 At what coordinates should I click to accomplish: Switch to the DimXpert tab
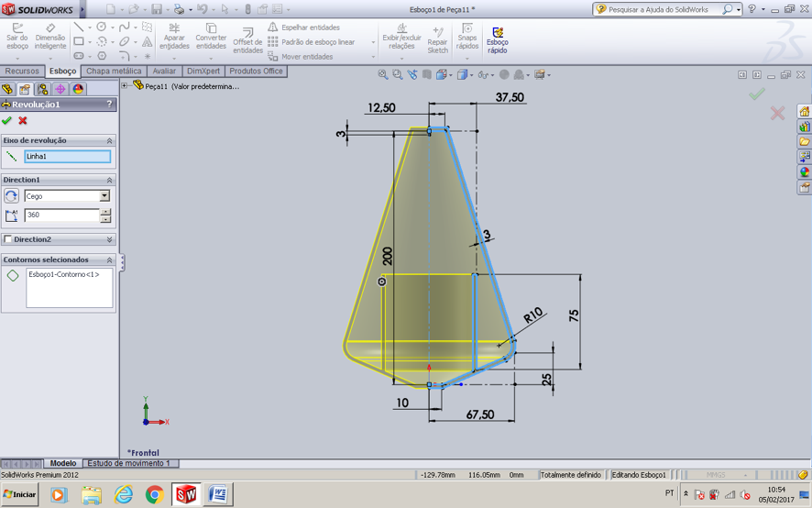click(x=203, y=71)
